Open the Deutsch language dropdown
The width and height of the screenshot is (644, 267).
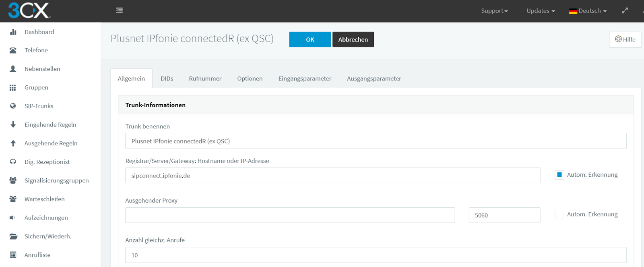click(588, 11)
